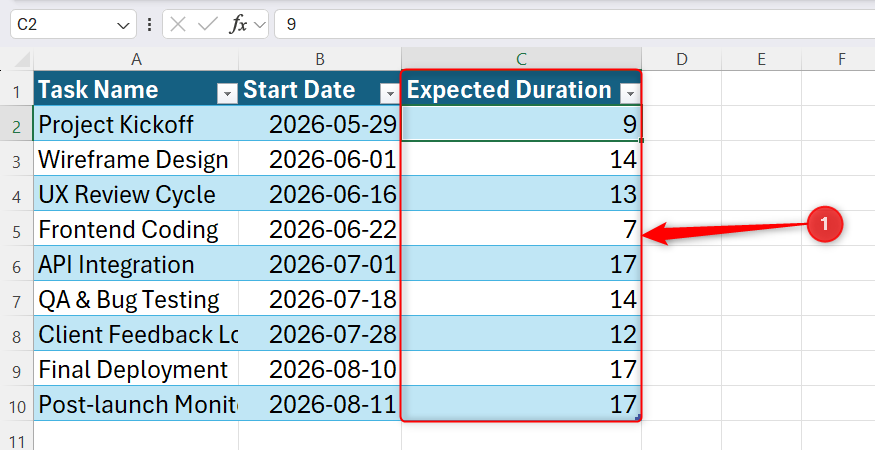The width and height of the screenshot is (875, 450).
Task: Click the date cell 2026-07-01
Action: 320,264
